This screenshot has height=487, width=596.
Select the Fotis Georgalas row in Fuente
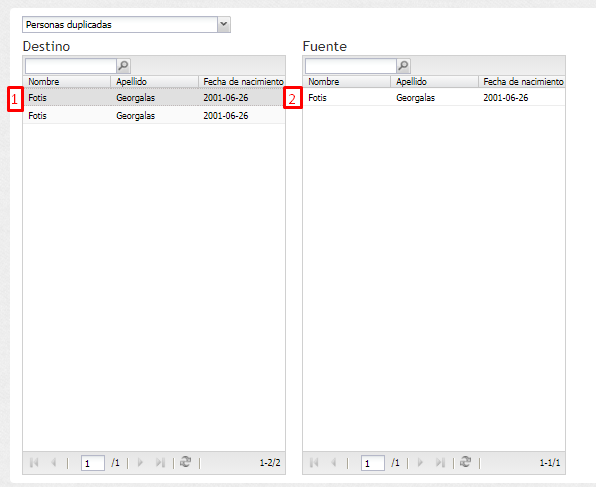(434, 97)
